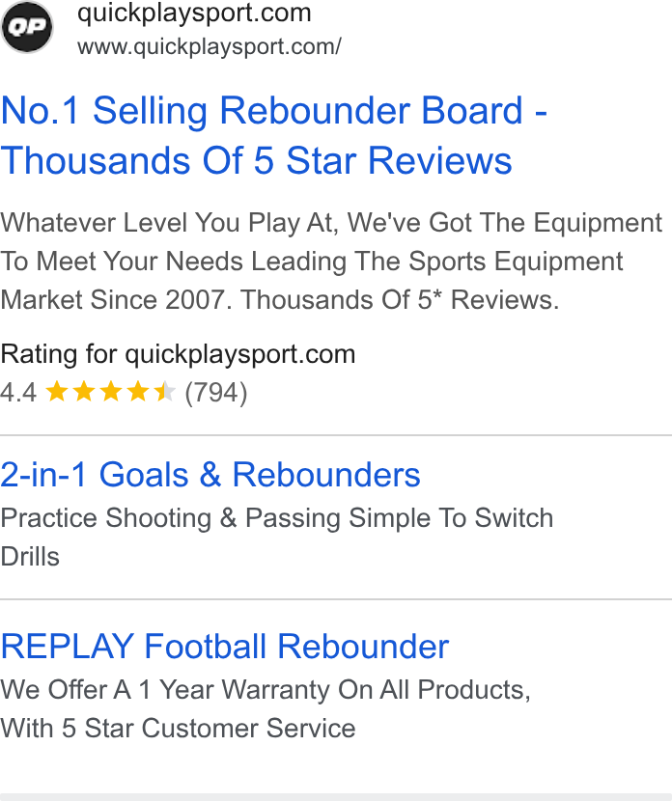Screen dimensions: 672x801
Task: Click the 4.4 rating number
Action: [x=18, y=393]
